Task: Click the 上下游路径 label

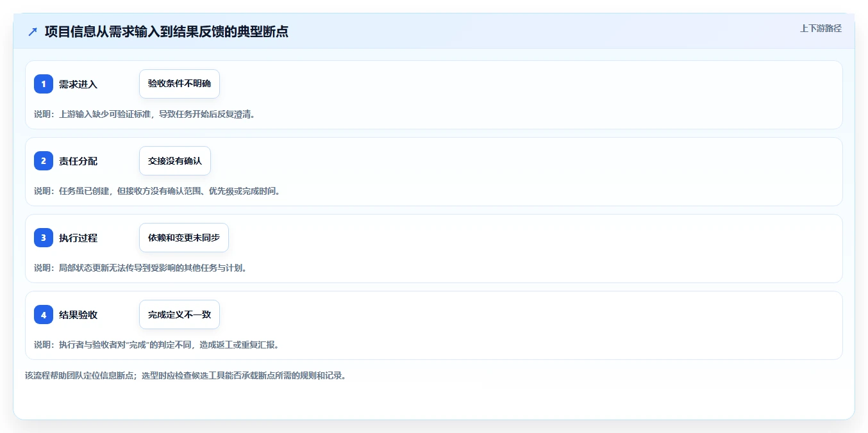Action: (821, 28)
